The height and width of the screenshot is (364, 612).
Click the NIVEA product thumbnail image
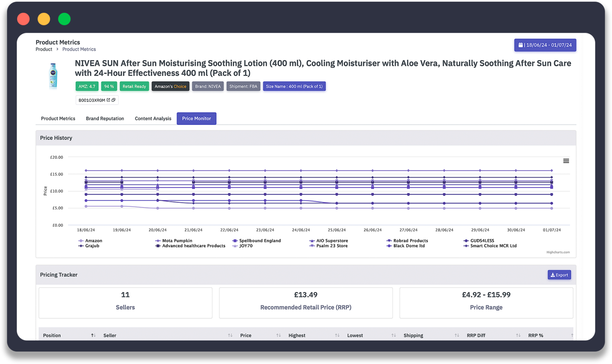point(53,75)
